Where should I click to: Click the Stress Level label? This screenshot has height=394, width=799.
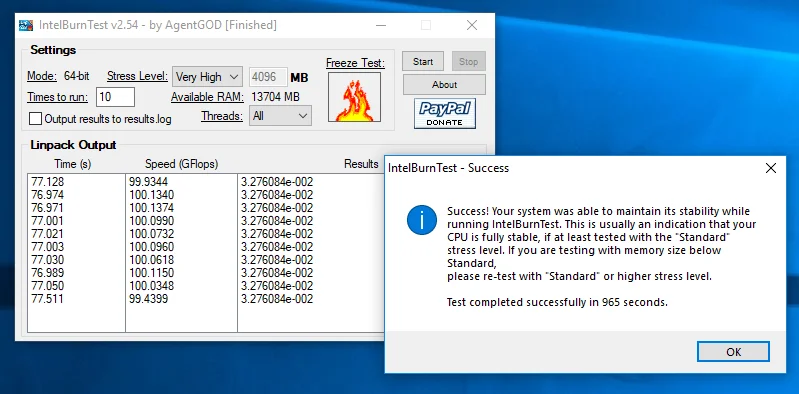[x=138, y=76]
